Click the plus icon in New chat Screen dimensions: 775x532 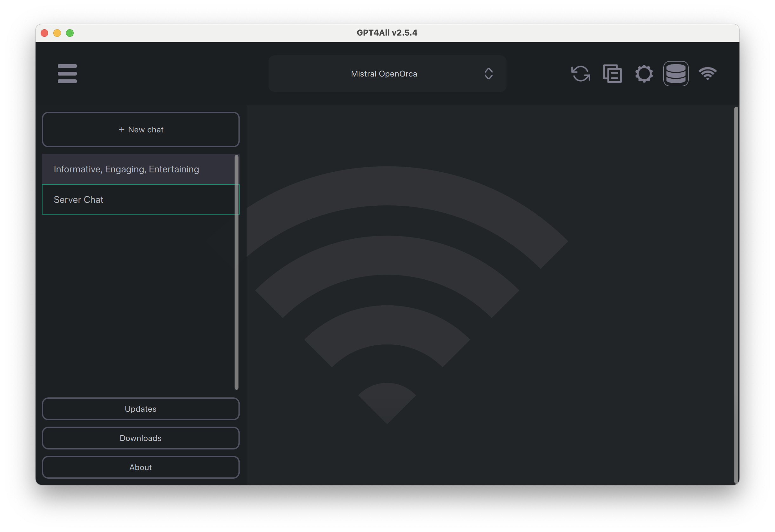122,130
